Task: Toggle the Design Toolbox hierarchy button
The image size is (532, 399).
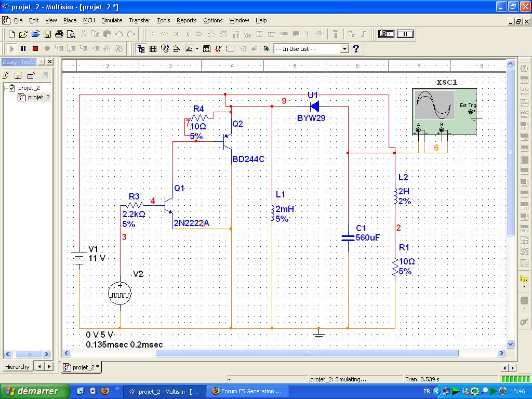Action: 141,48
